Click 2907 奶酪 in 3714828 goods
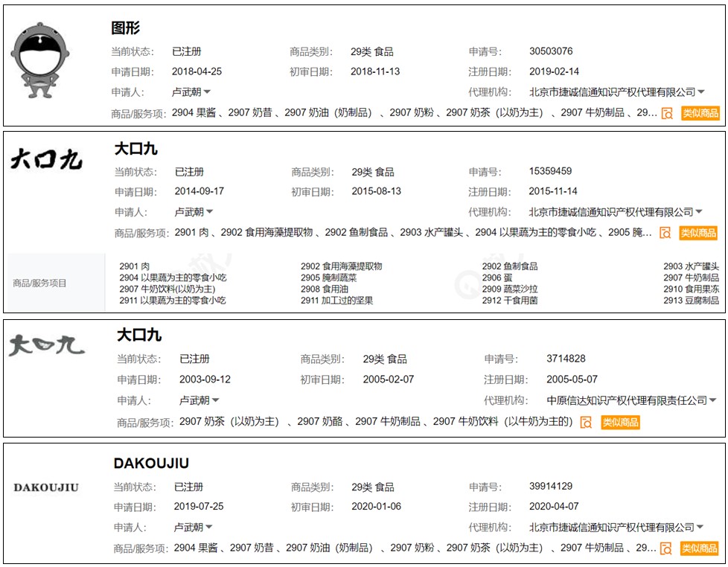 [320, 421]
